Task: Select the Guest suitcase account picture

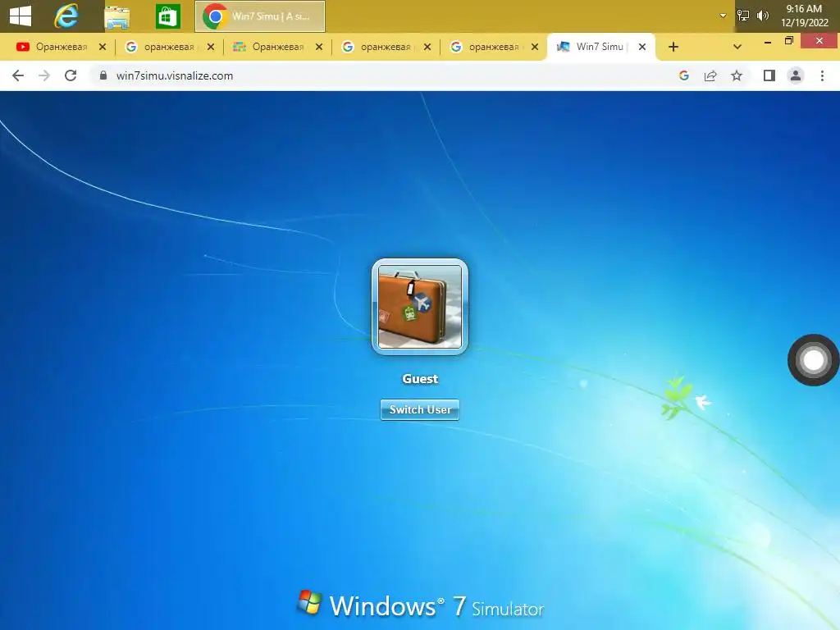Action: pyautogui.click(x=420, y=307)
